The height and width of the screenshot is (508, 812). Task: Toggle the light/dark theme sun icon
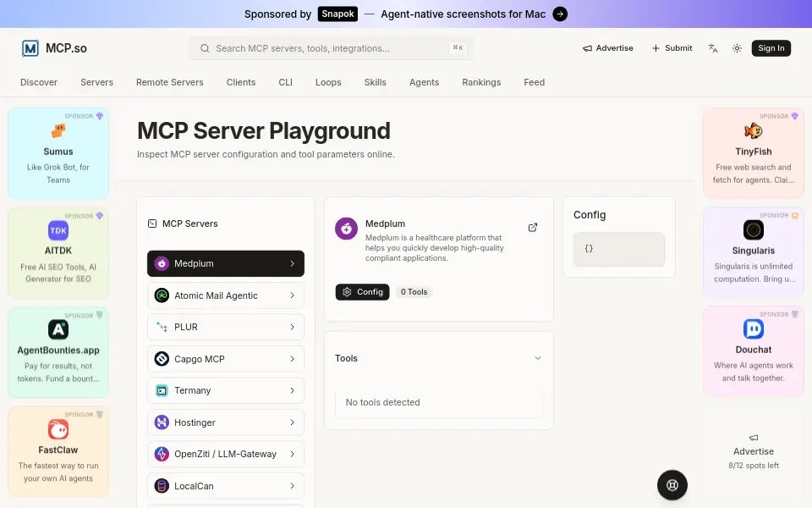click(737, 48)
